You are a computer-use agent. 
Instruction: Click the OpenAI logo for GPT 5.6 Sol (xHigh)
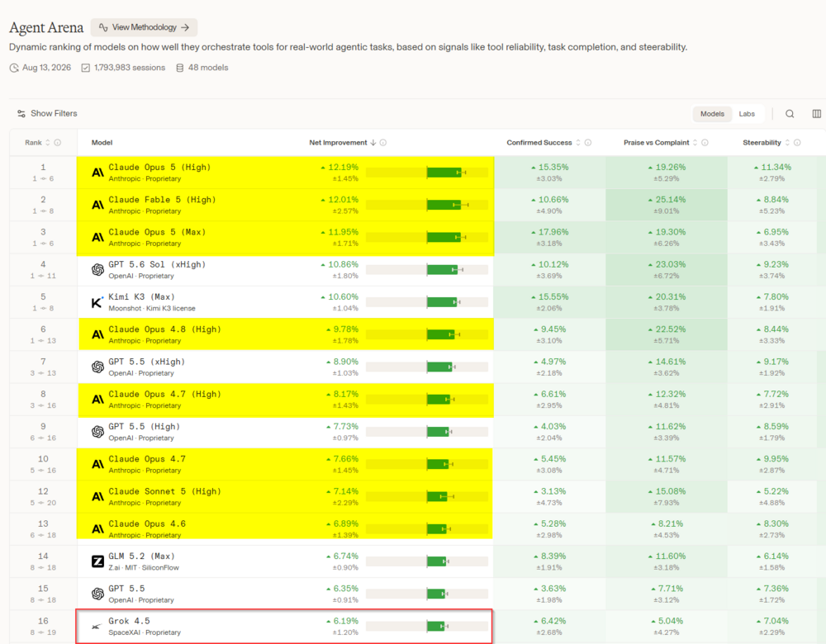coord(97,270)
